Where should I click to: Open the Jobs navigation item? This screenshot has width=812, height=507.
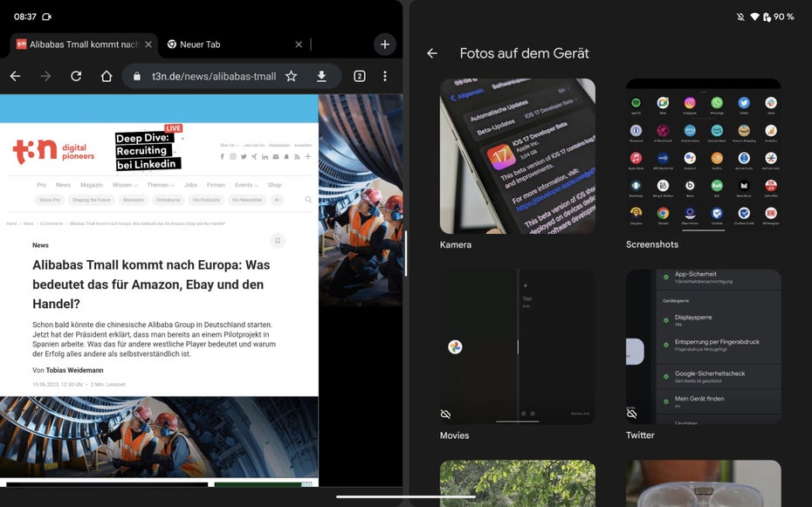click(190, 185)
